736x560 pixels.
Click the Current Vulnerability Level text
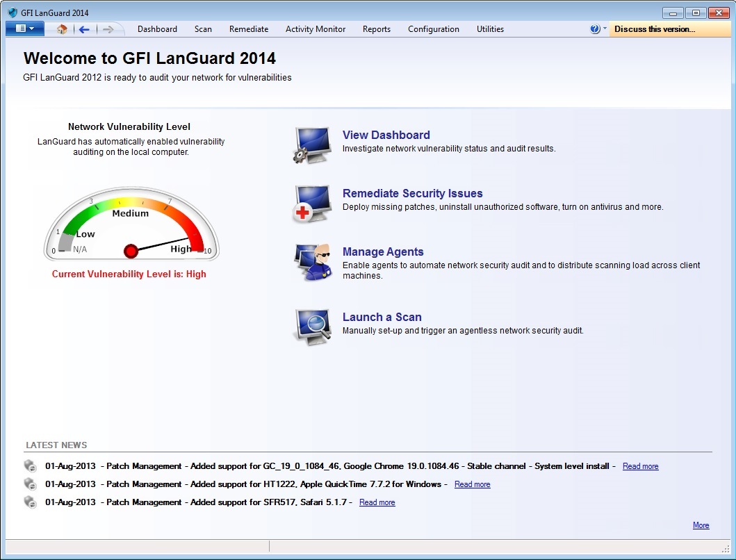coord(129,274)
